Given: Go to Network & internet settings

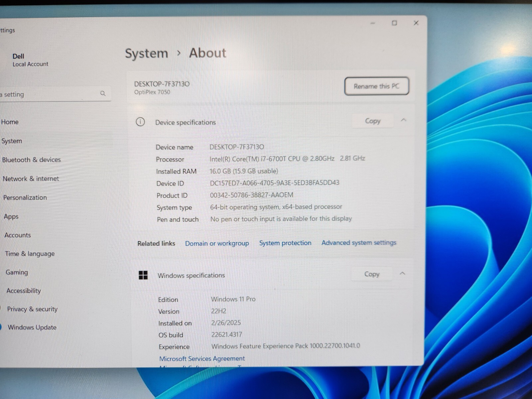Looking at the screenshot, I should [x=31, y=179].
